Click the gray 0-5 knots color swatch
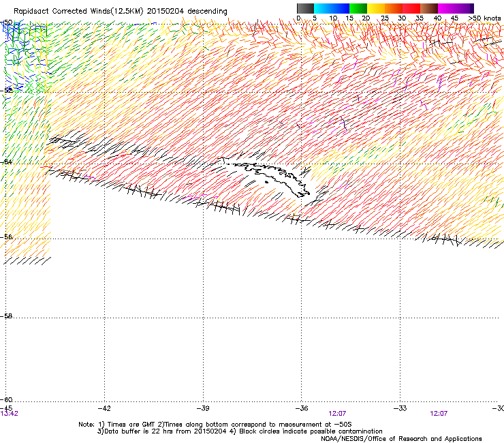Screen dimensions: 504x443 pos(305,8)
